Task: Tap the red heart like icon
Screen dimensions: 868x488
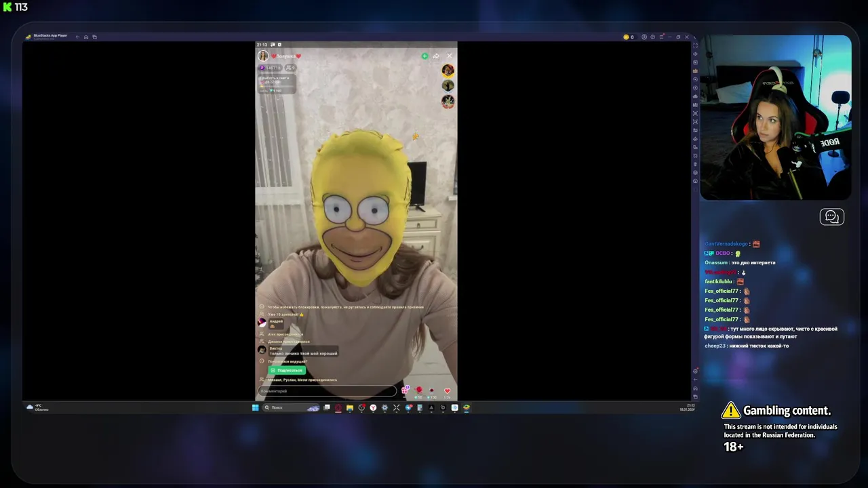Action: (x=447, y=391)
